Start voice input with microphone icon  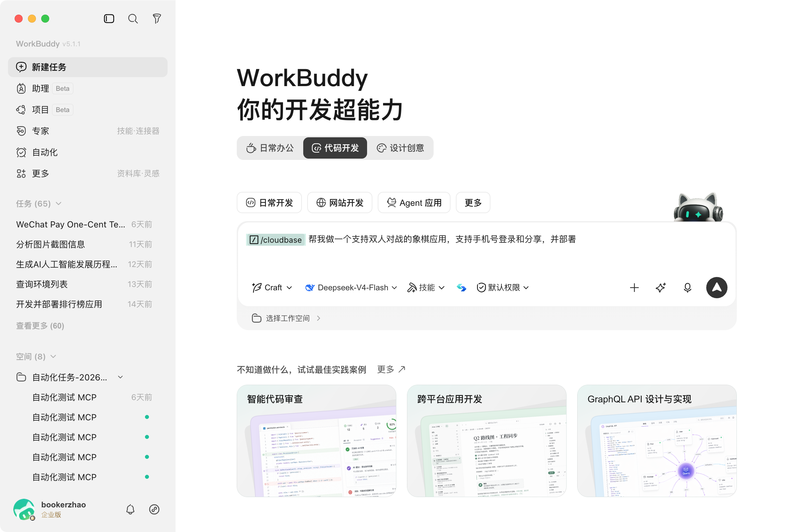687,288
